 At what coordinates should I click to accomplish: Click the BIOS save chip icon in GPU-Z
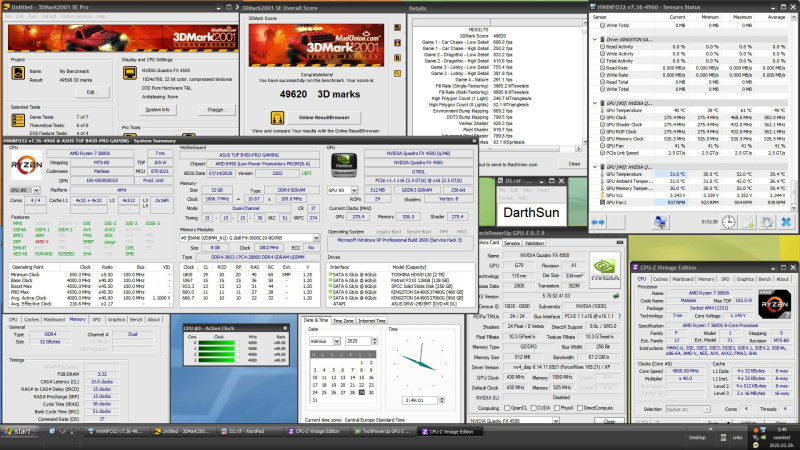pos(616,295)
